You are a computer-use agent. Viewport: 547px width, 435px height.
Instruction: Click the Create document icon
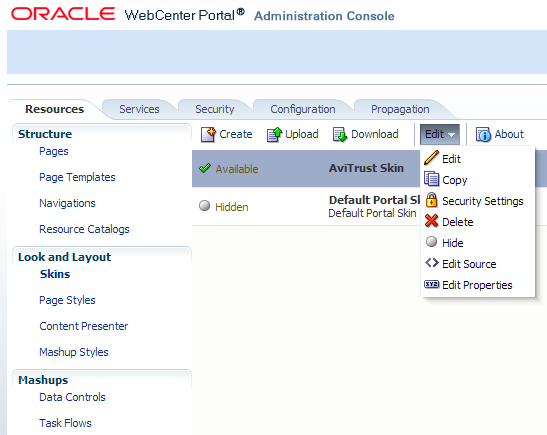(x=208, y=134)
